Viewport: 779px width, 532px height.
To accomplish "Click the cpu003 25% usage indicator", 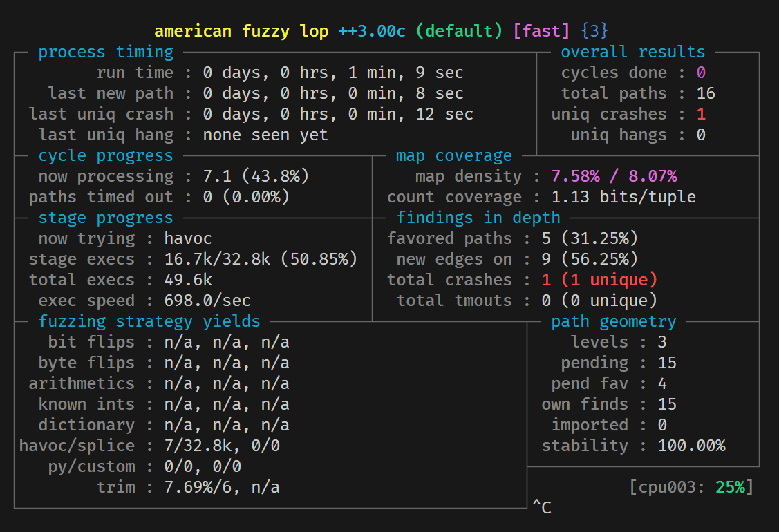I will point(691,487).
